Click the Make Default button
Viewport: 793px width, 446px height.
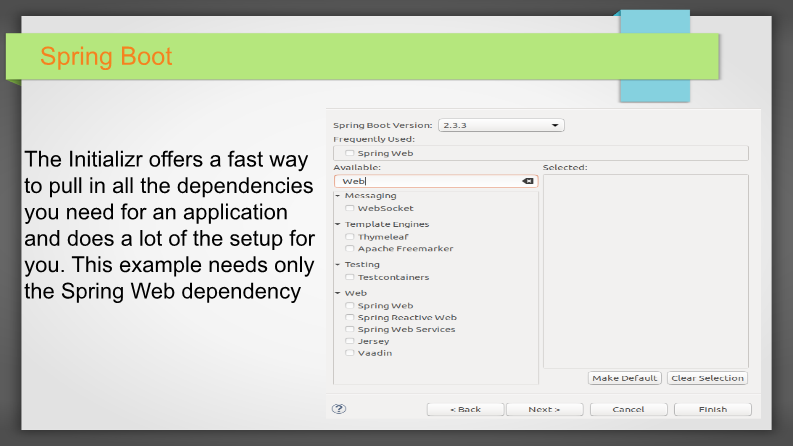625,378
